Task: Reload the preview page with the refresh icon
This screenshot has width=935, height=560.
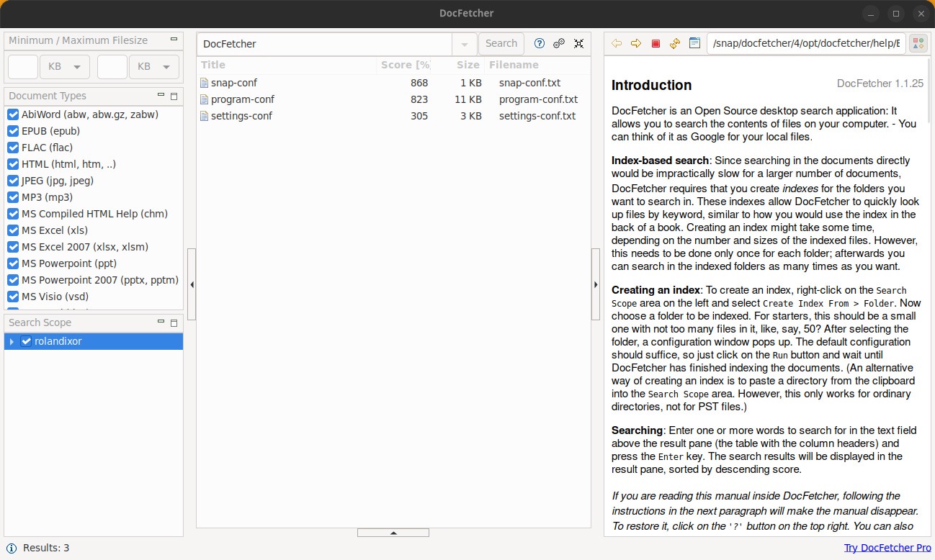Action: coord(675,43)
